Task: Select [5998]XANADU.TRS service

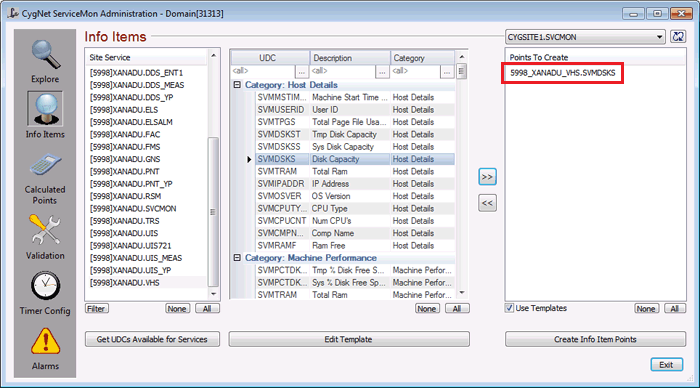Action: pos(124,221)
